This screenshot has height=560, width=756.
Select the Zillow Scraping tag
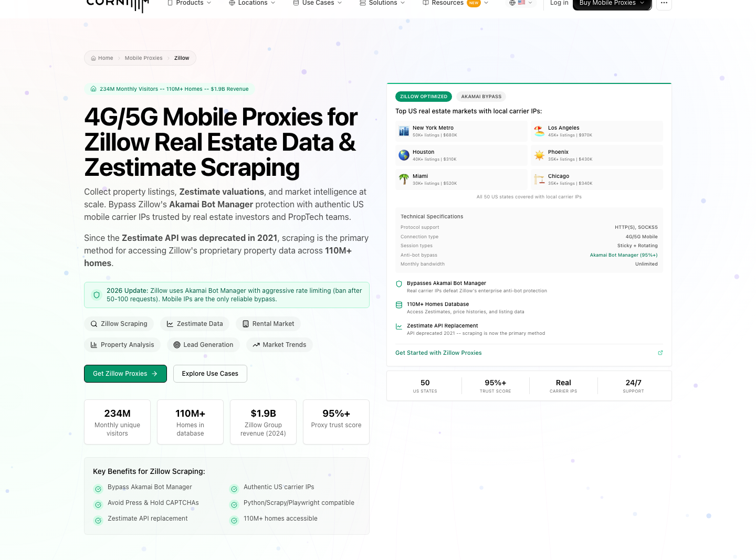pos(119,324)
